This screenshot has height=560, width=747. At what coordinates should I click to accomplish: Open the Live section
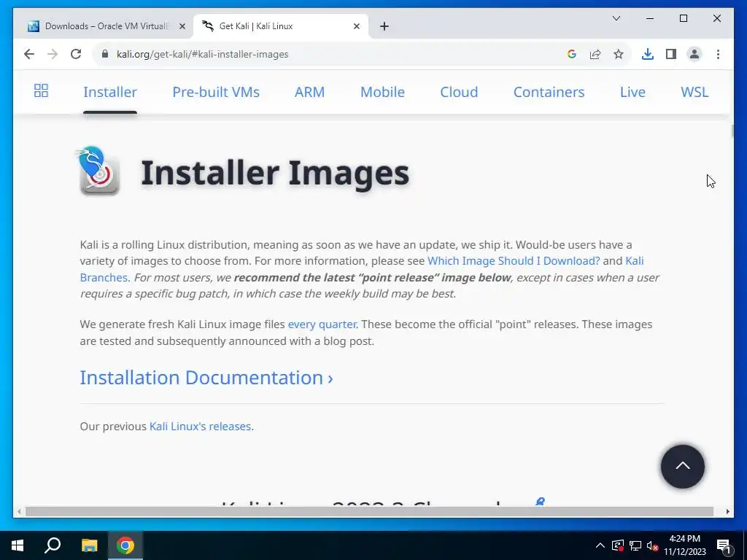pyautogui.click(x=632, y=92)
